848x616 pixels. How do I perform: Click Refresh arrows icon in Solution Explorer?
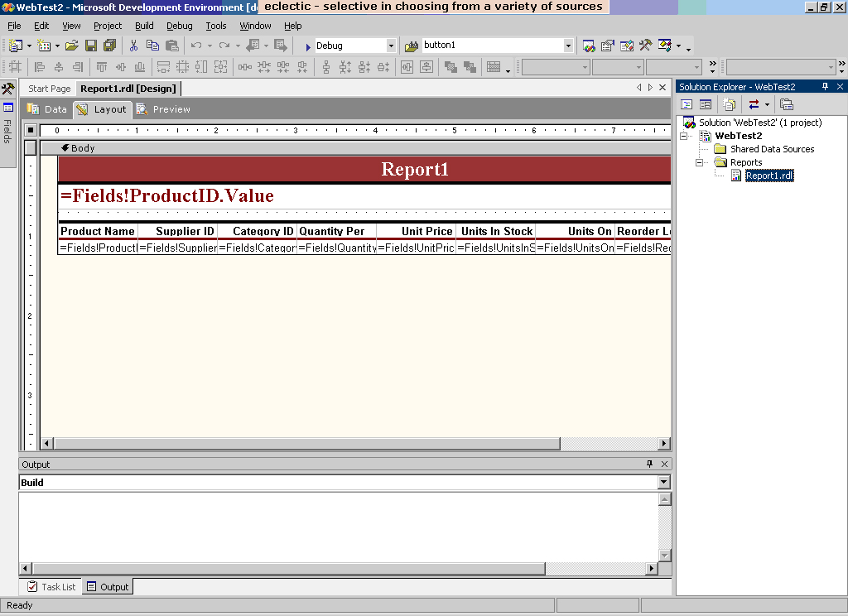click(x=754, y=104)
